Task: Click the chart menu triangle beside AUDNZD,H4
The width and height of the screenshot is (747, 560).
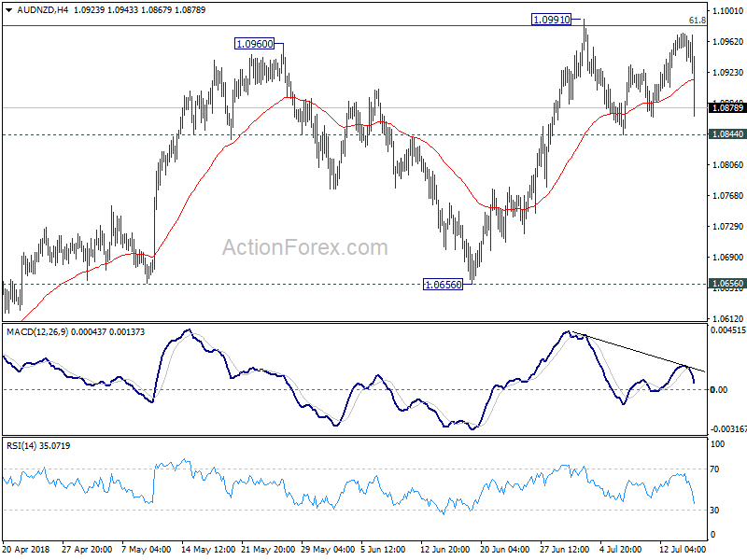Action: [8, 10]
